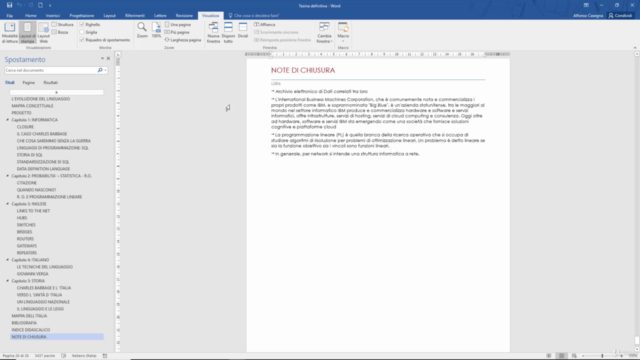Click 'Che cosa si desidera fare?' search box

(x=254, y=16)
